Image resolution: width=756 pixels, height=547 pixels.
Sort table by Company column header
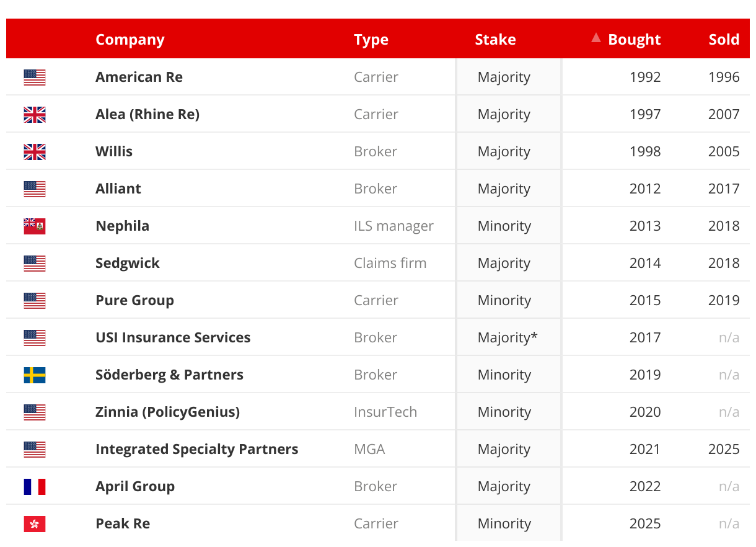(130, 40)
